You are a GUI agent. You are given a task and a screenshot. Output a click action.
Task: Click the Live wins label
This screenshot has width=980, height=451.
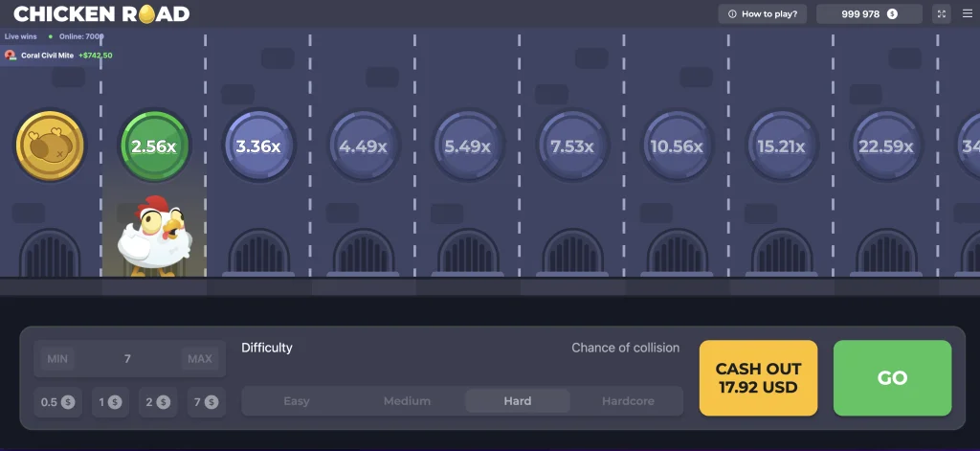(x=21, y=36)
